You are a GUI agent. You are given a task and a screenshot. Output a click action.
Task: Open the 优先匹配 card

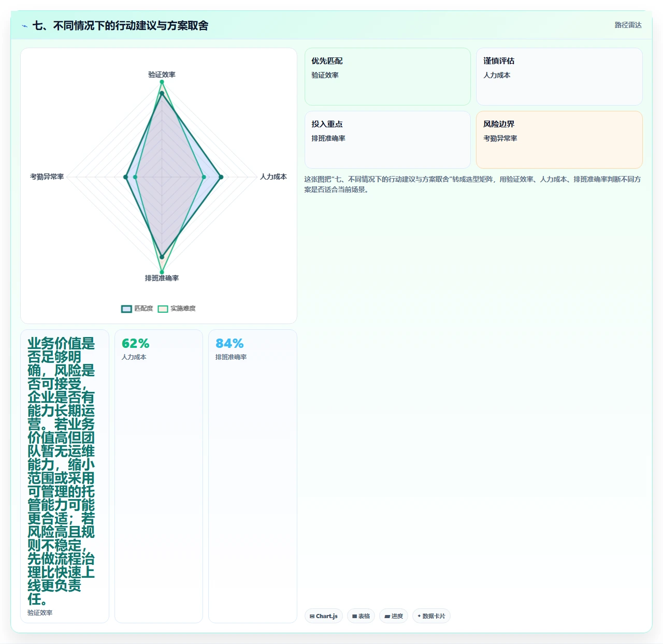point(387,77)
